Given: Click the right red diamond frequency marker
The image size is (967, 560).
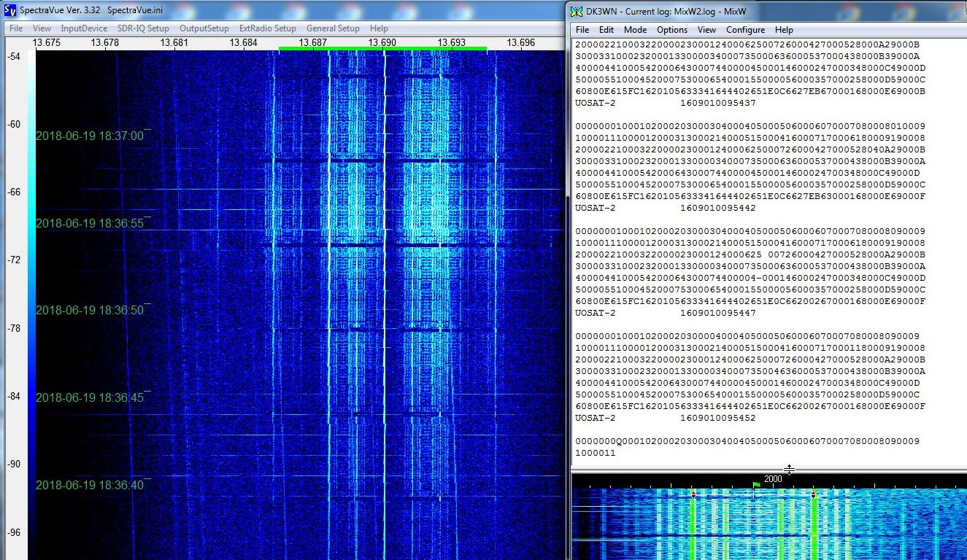Looking at the screenshot, I should tap(813, 494).
